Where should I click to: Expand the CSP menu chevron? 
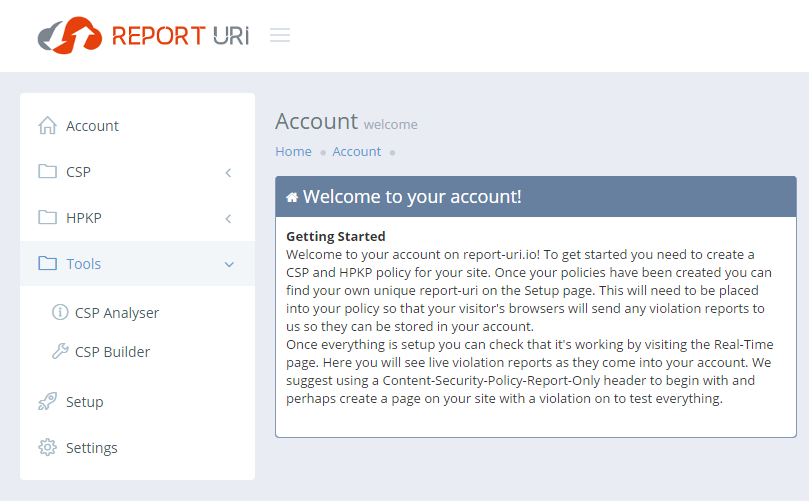click(229, 172)
